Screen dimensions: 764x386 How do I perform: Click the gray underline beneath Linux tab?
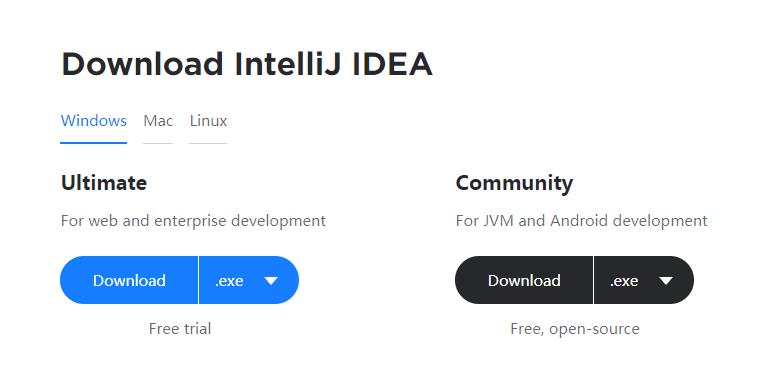pos(208,143)
